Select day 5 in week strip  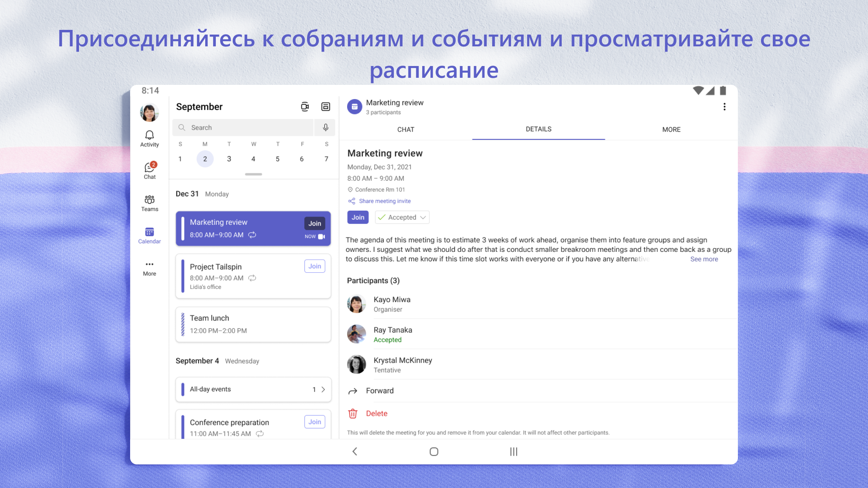[278, 159]
